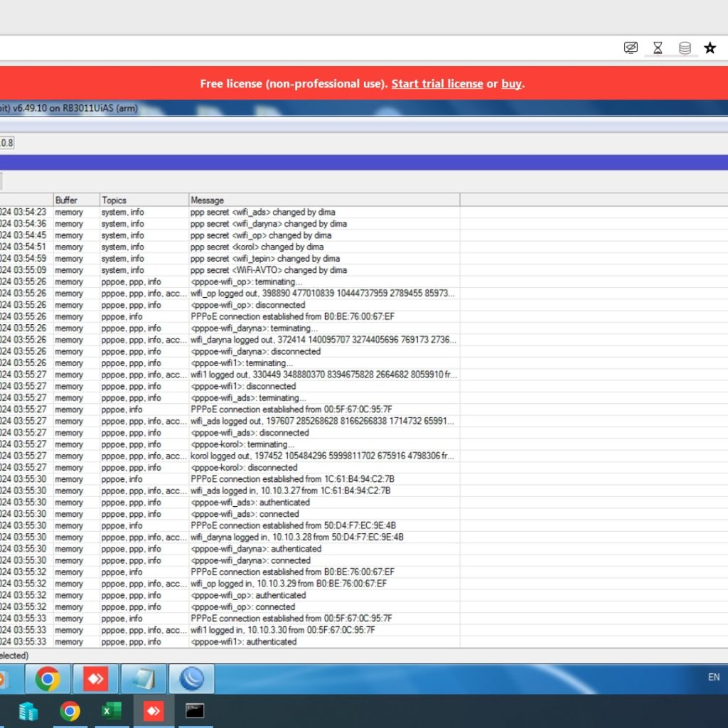Bookmark page with the star icon

[710, 48]
